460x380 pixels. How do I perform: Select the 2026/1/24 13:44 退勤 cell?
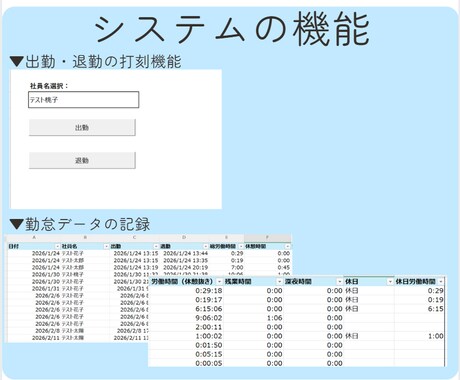184,253
